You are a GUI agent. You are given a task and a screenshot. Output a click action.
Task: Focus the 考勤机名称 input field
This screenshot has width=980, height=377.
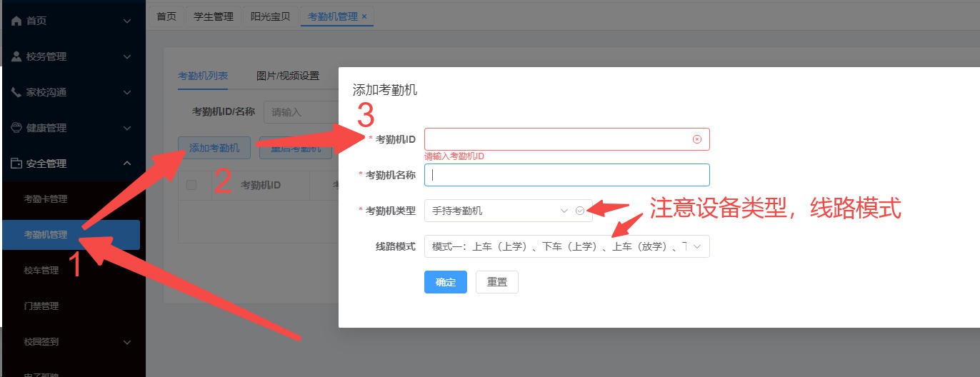(567, 175)
